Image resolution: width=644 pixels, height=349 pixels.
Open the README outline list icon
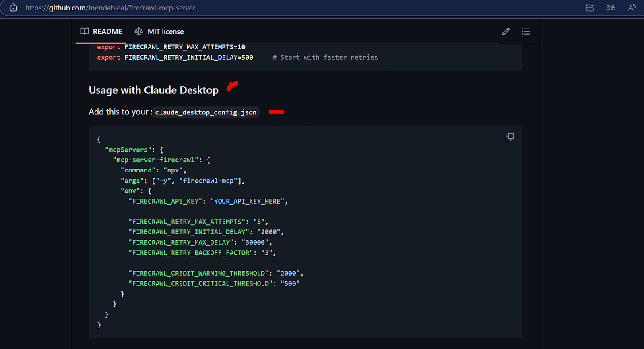point(526,31)
